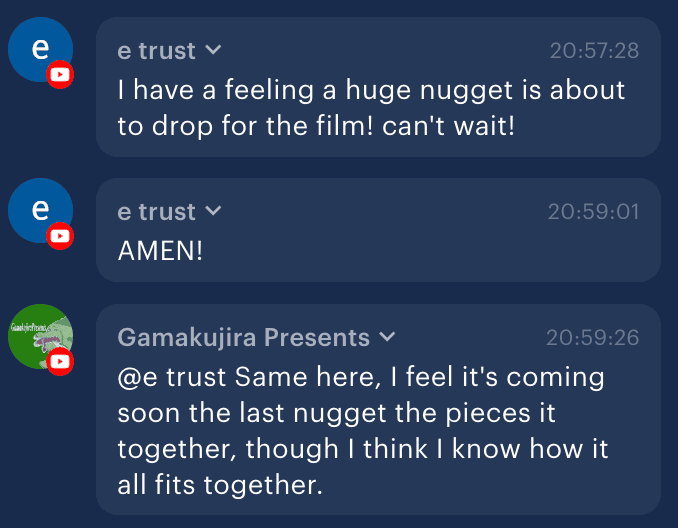The width and height of the screenshot is (678, 528).
Task: Click the YouTube badge beside the 20:57:28 message
Action: tap(61, 74)
